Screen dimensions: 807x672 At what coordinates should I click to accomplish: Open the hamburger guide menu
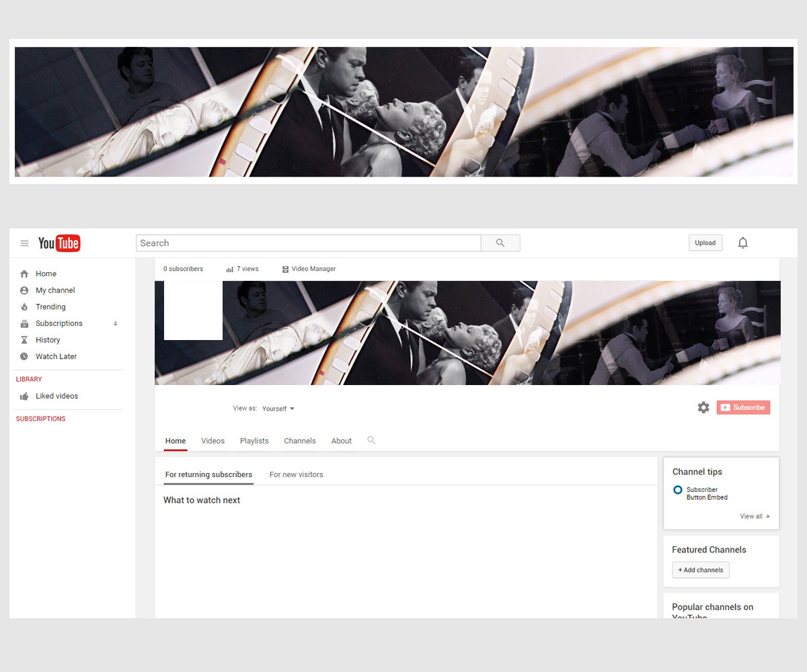click(x=24, y=243)
